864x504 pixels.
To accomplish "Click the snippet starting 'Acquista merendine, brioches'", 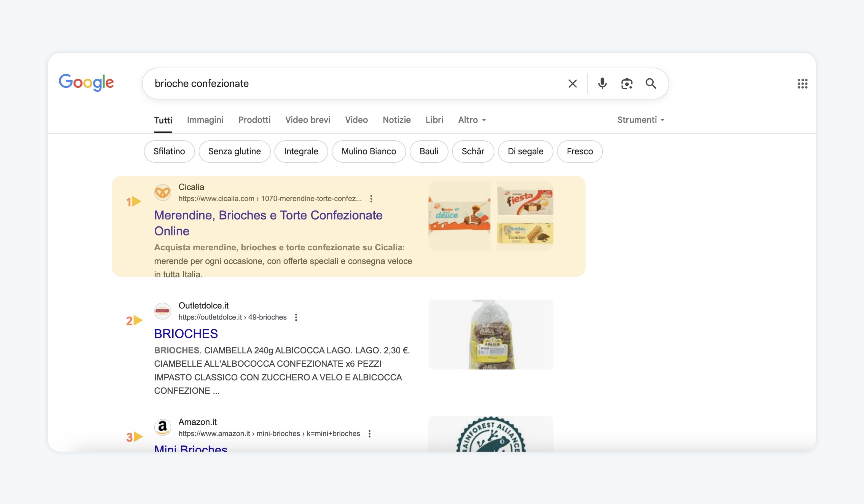I will 283,261.
